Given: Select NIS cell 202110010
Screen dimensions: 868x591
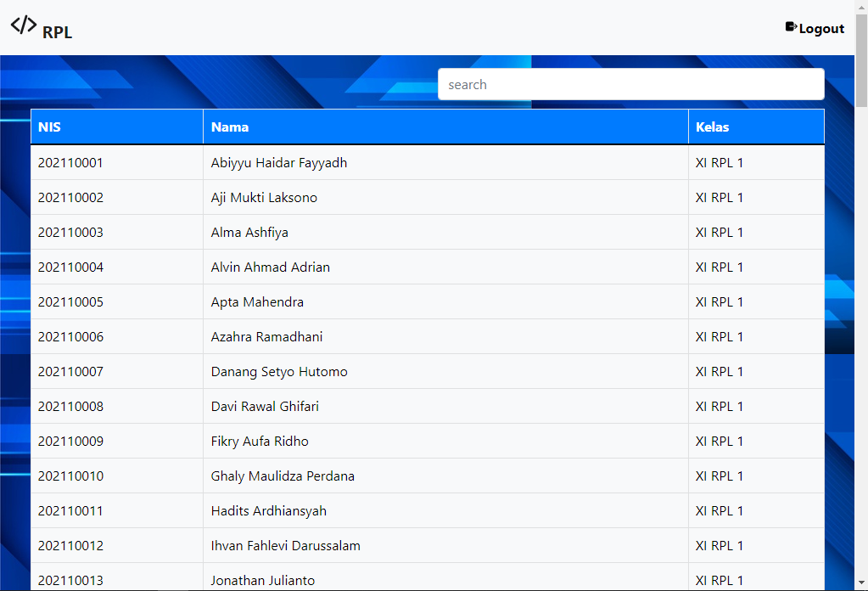Looking at the screenshot, I should 70,477.
